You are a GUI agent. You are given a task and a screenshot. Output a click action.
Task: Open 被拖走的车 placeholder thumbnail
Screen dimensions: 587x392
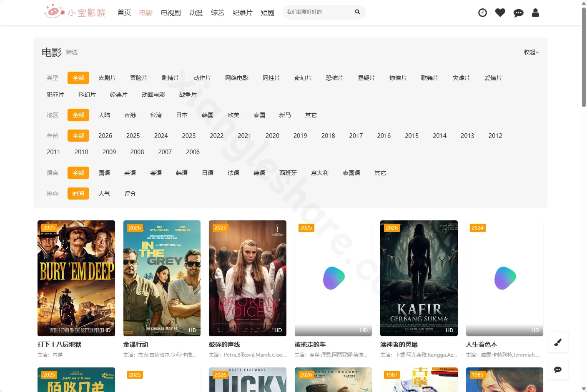[333, 278]
